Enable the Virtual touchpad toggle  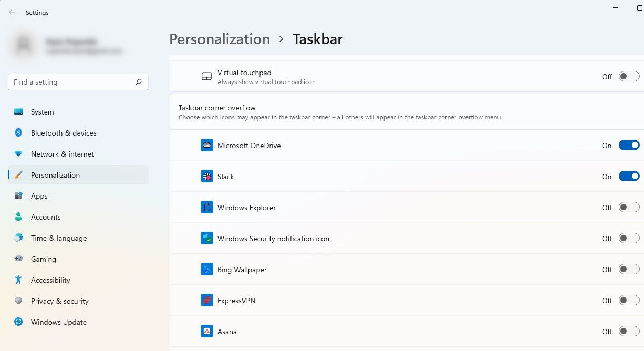coord(629,77)
